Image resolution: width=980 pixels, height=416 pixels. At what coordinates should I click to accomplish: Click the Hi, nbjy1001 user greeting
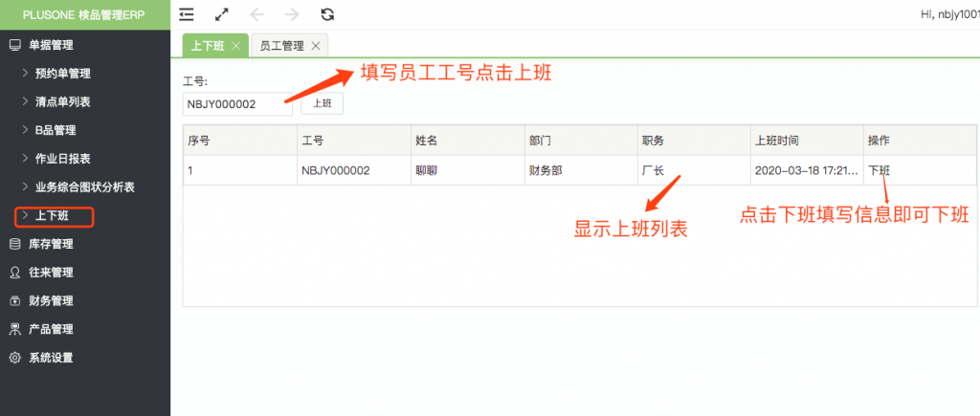[950, 15]
